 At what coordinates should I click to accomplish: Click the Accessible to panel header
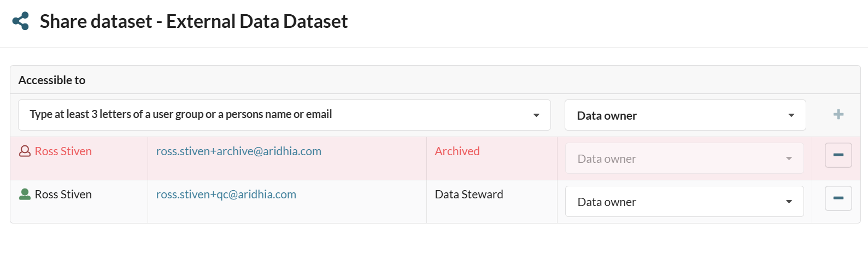pos(52,80)
